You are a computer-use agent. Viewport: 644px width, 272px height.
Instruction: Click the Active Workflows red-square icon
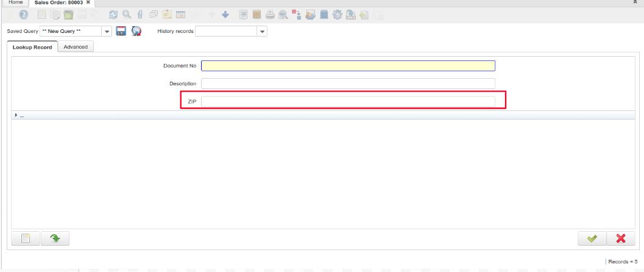tap(297, 15)
